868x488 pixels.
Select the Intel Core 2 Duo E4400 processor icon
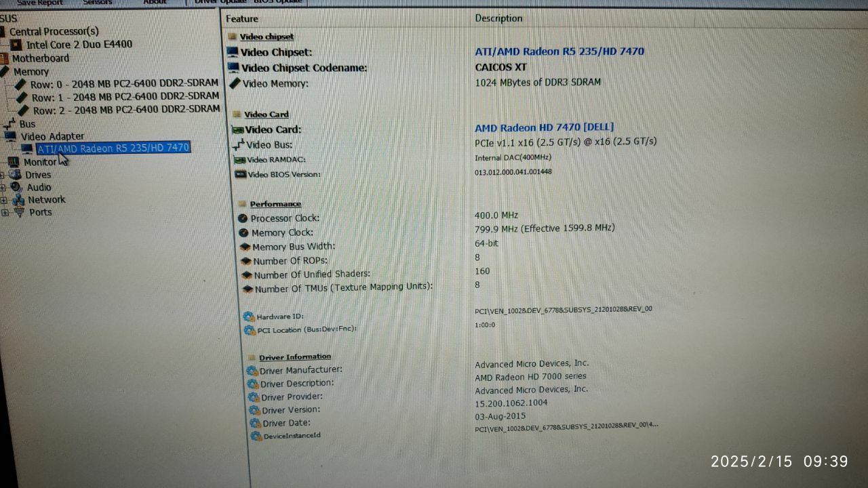pos(16,45)
